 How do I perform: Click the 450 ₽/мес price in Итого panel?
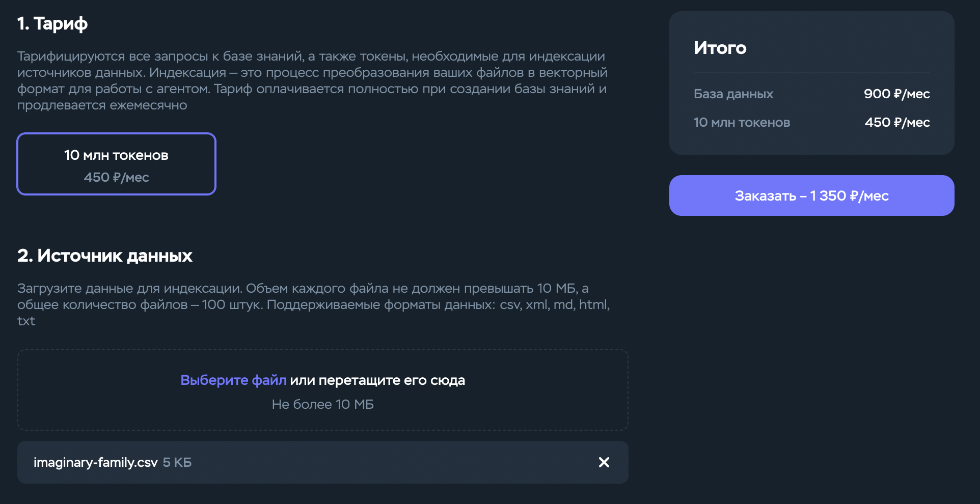click(897, 122)
